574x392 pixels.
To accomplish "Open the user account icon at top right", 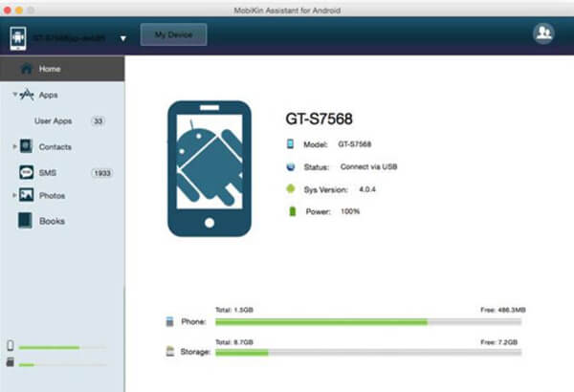I will tap(543, 33).
